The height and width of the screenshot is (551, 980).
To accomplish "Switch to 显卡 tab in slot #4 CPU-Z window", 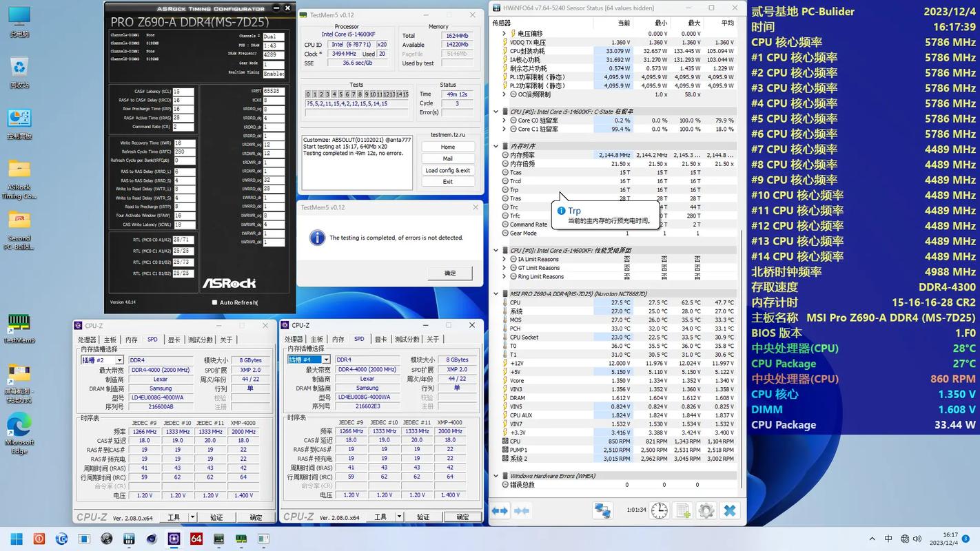I will [x=380, y=340].
